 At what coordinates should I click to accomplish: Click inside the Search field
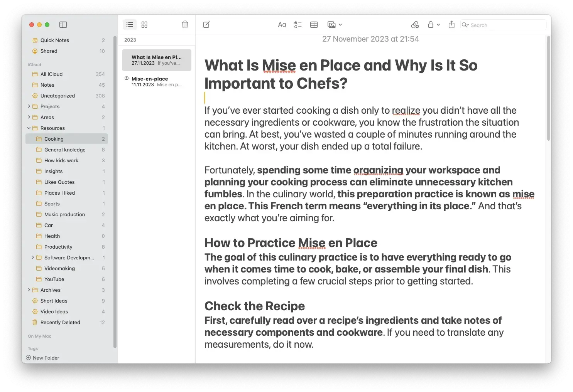(502, 25)
